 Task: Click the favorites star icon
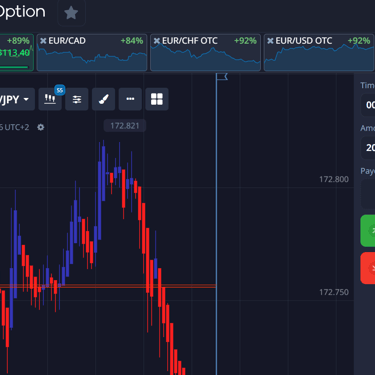tap(71, 13)
